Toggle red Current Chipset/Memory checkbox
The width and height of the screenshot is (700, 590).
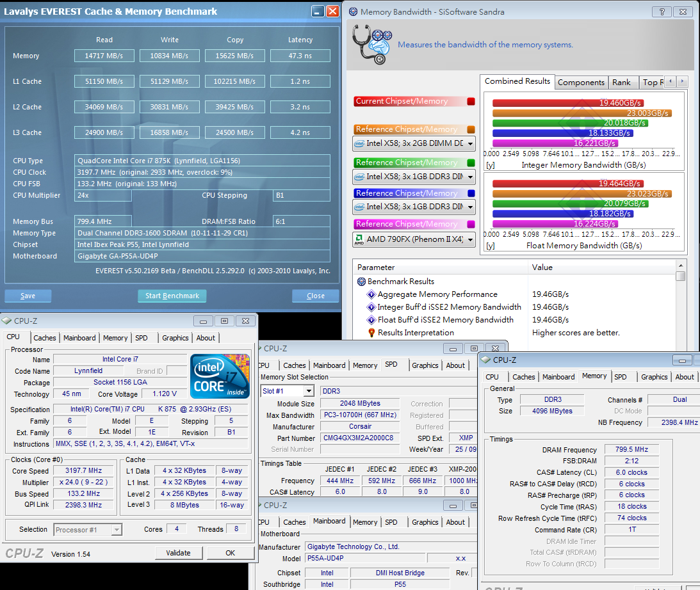coord(471,101)
